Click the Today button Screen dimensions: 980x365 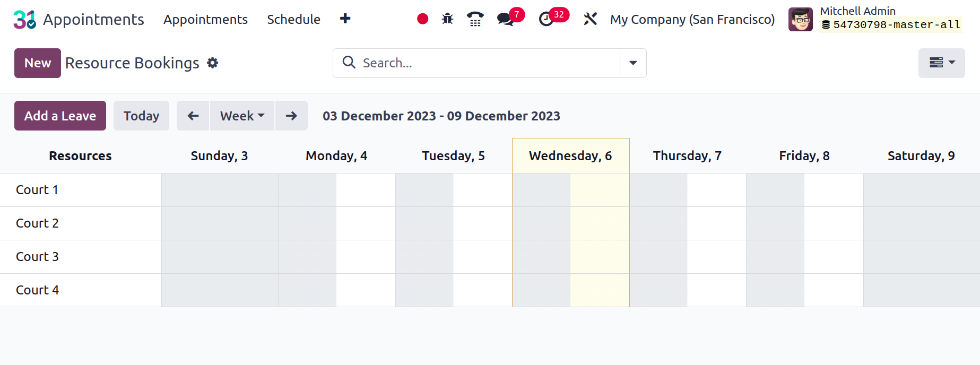tap(141, 116)
